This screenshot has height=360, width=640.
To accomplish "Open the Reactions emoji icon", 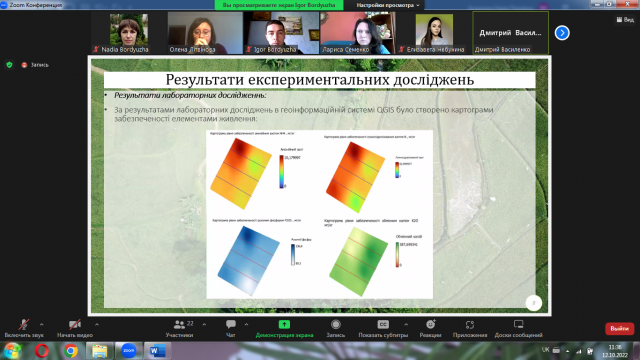I will pyautogui.click(x=431, y=324).
